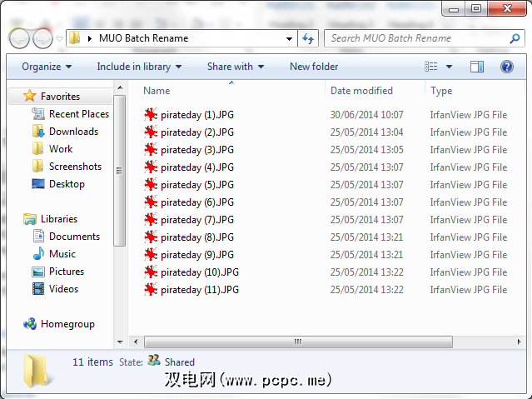Image resolution: width=532 pixels, height=399 pixels.
Task: Click the Change your view icon
Action: point(431,67)
